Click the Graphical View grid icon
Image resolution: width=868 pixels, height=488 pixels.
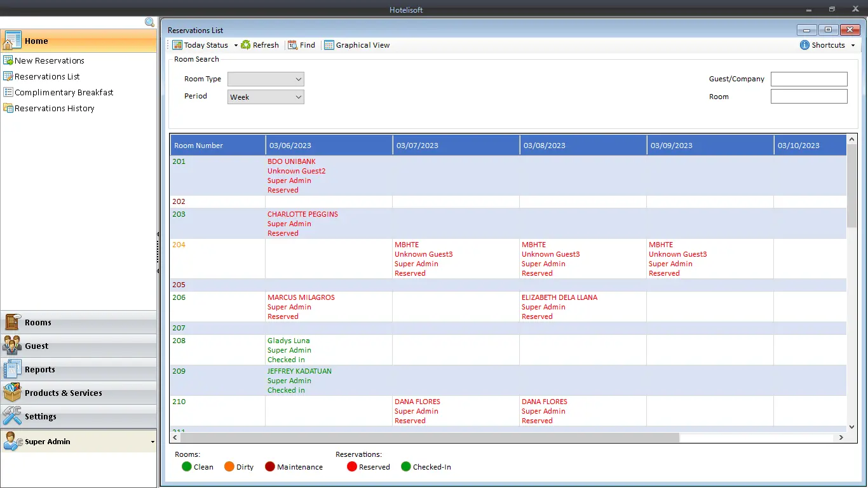[x=329, y=45]
